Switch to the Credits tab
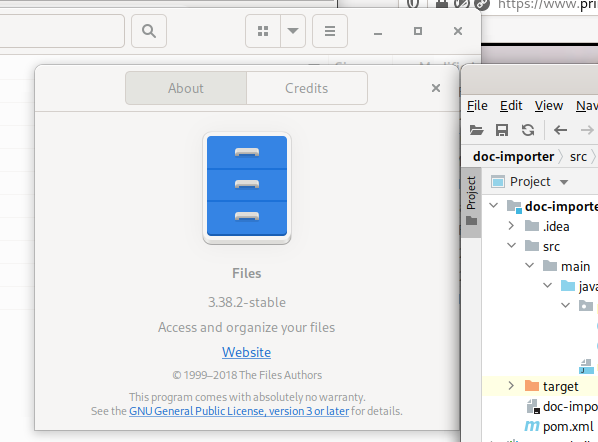This screenshot has width=598, height=442. pos(307,88)
